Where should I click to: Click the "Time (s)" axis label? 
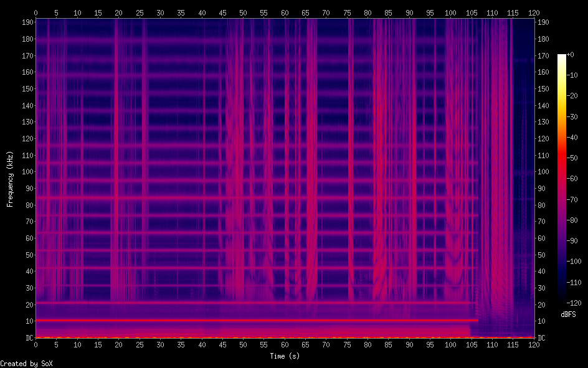coord(285,356)
